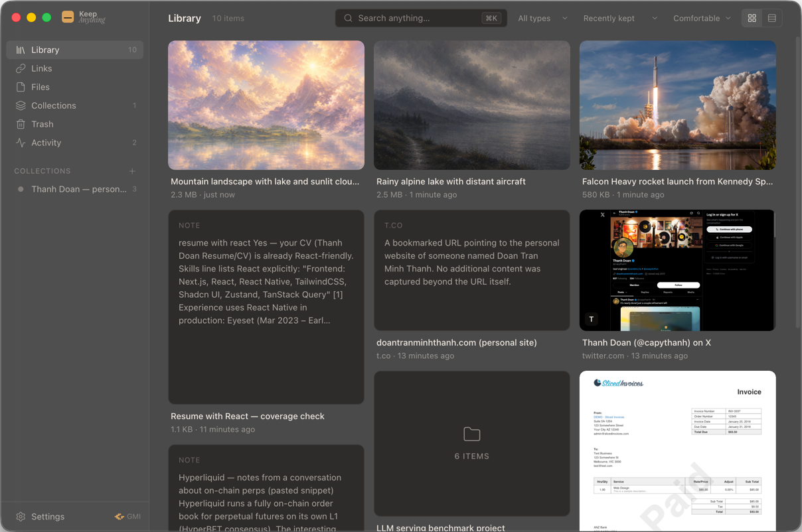Open the Sliced Invoices document thumbnail
Screen dimensions: 802x532
point(678,451)
